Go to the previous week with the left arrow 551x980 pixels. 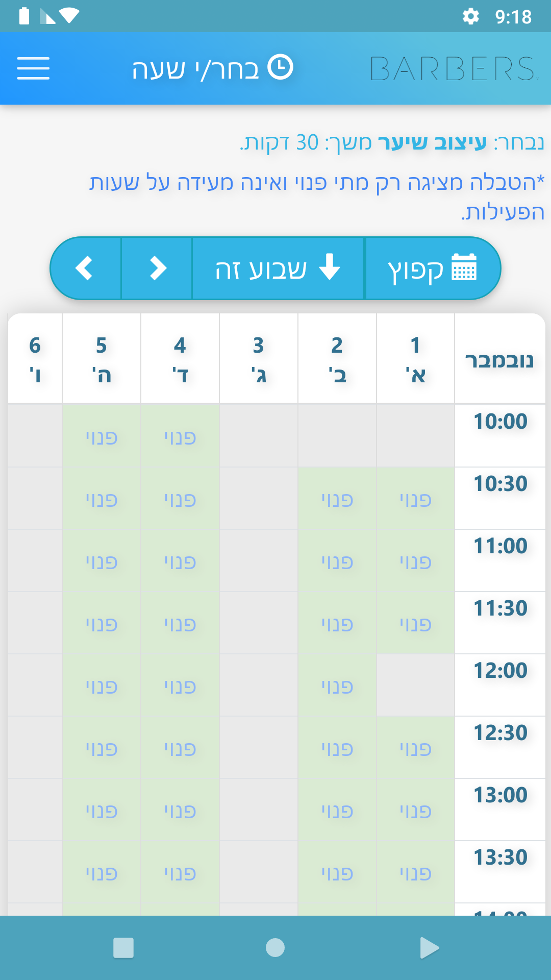coord(85,268)
